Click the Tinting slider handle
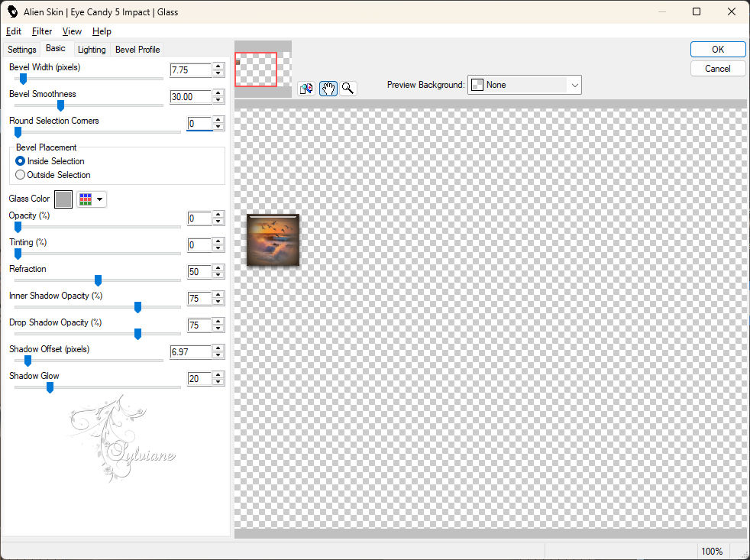Viewport: 750px width, 560px height. (x=18, y=254)
